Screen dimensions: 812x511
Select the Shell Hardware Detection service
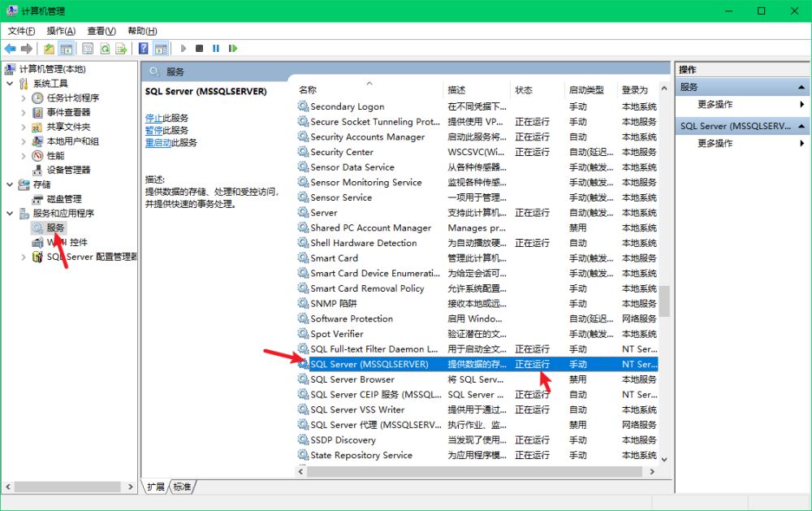coord(477,243)
